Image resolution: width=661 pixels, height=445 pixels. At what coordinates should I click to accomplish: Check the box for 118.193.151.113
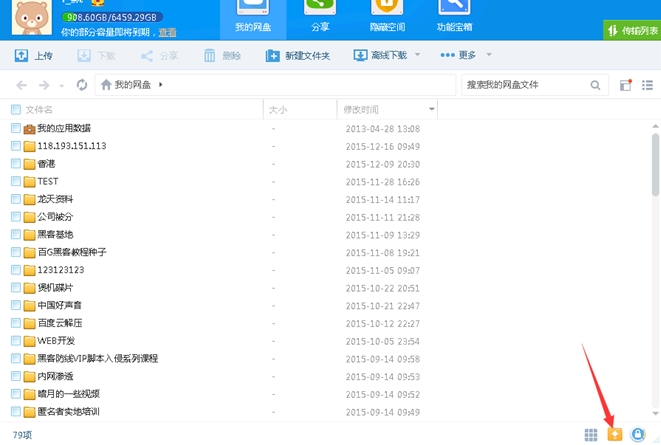click(x=16, y=146)
